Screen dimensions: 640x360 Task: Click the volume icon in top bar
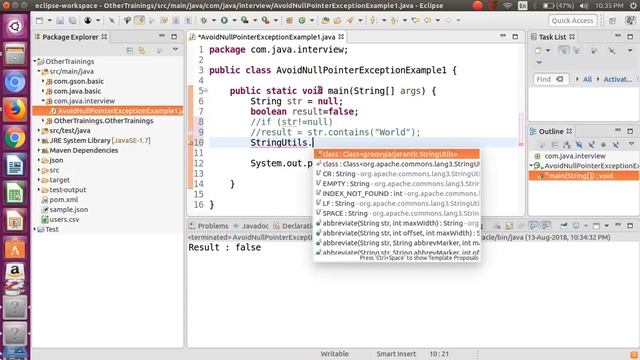tap(584, 6)
